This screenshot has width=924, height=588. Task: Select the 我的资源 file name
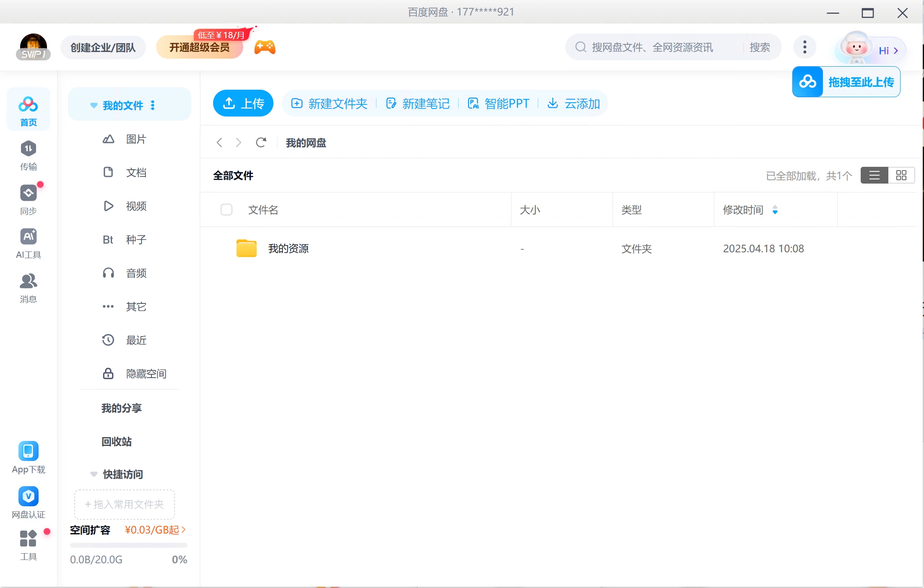pos(289,249)
